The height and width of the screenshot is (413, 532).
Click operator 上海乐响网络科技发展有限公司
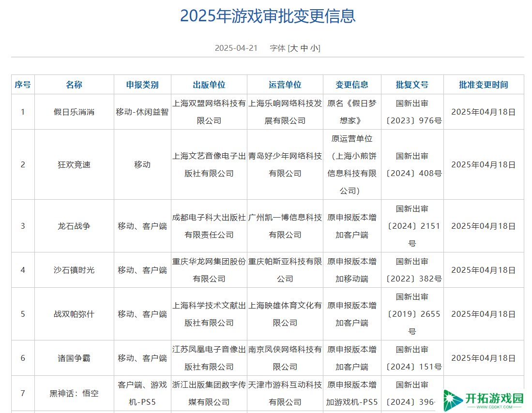pyautogui.click(x=285, y=112)
